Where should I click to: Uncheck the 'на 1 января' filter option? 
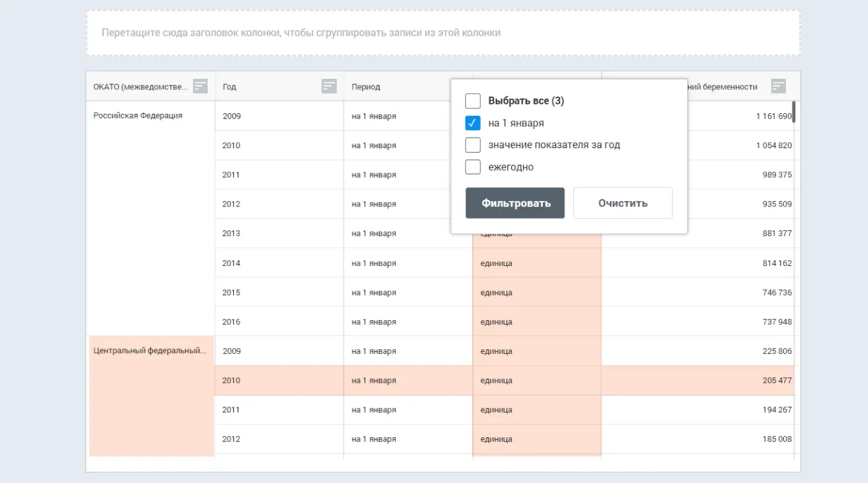click(473, 123)
